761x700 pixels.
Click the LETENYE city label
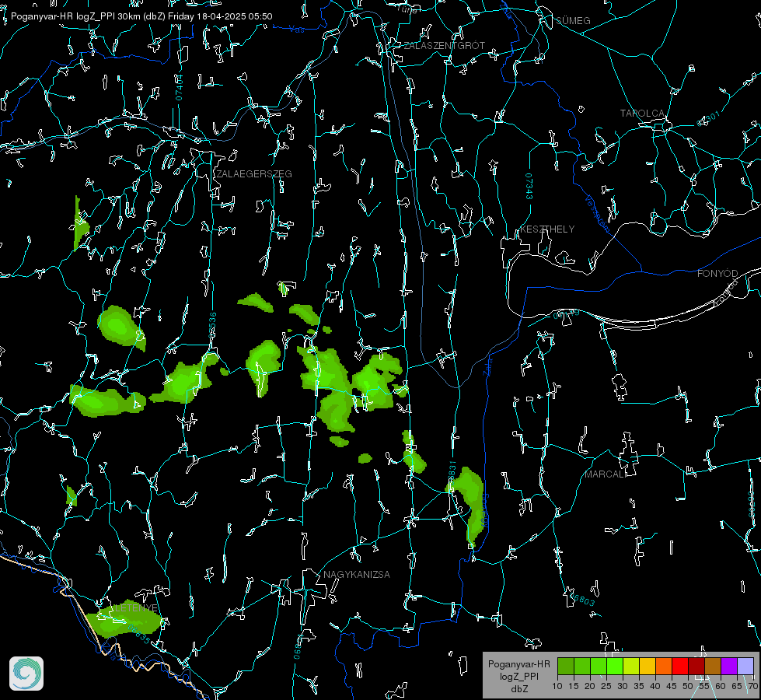click(136, 608)
